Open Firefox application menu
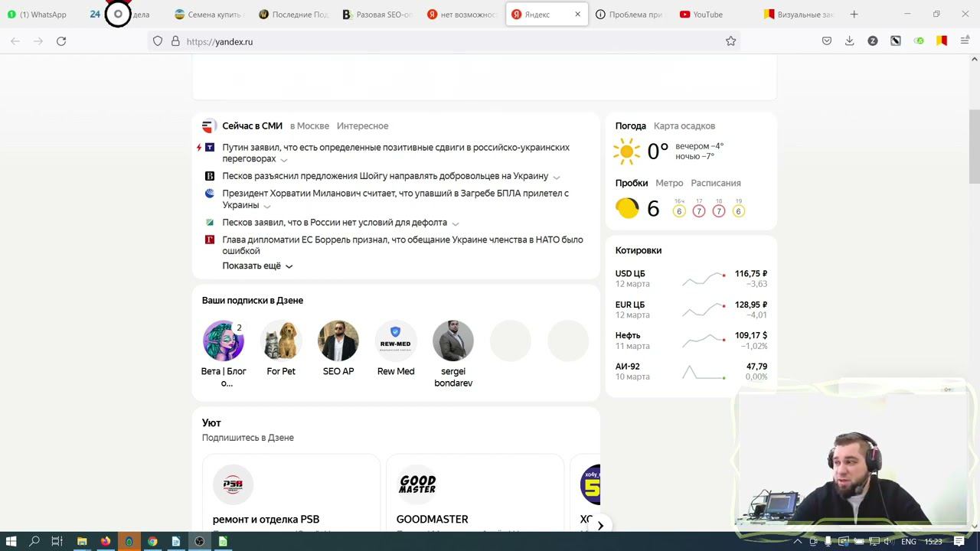980x551 pixels. tap(965, 41)
